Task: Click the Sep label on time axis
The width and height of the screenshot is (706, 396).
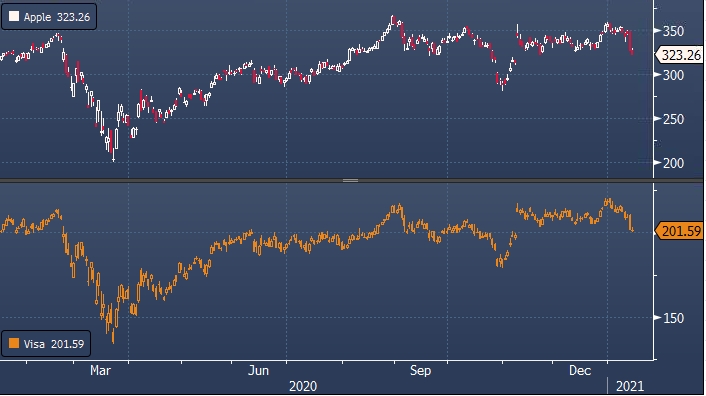Action: [x=420, y=370]
